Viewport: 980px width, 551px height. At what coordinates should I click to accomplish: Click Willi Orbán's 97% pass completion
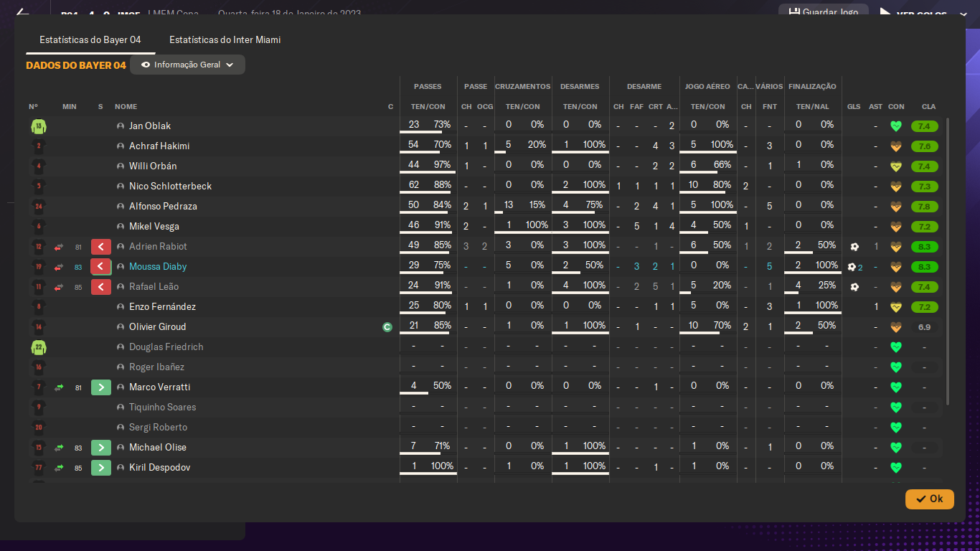click(x=443, y=165)
